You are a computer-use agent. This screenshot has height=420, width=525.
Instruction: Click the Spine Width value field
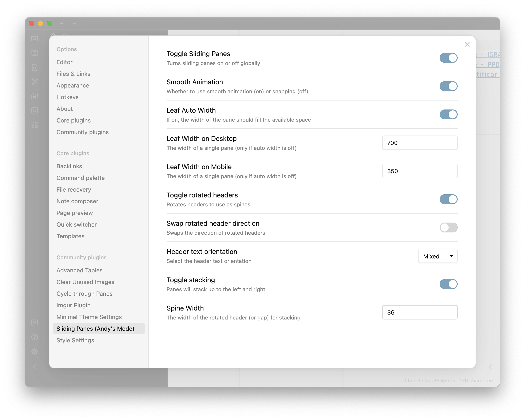click(x=419, y=312)
